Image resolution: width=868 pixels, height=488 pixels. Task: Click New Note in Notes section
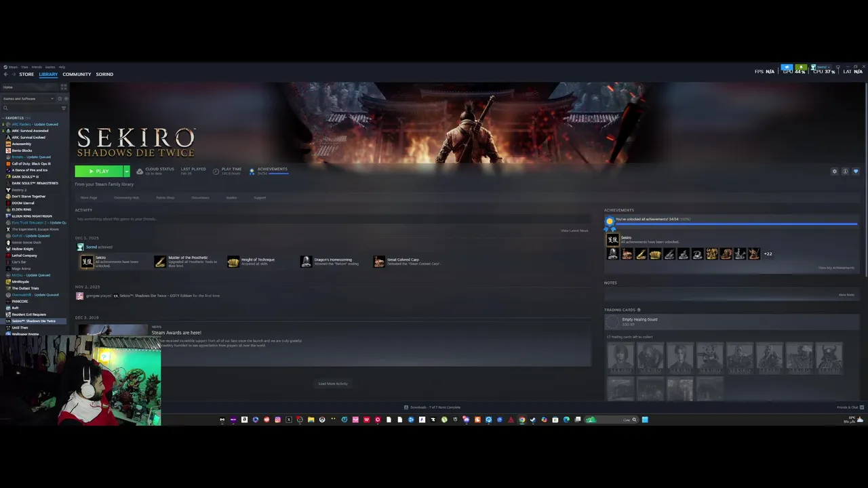point(846,295)
